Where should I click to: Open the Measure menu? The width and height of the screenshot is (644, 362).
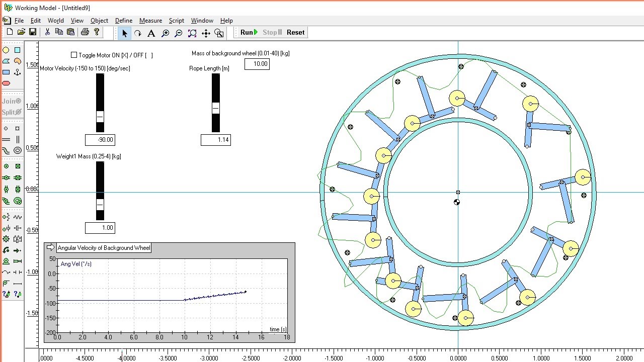tap(150, 21)
